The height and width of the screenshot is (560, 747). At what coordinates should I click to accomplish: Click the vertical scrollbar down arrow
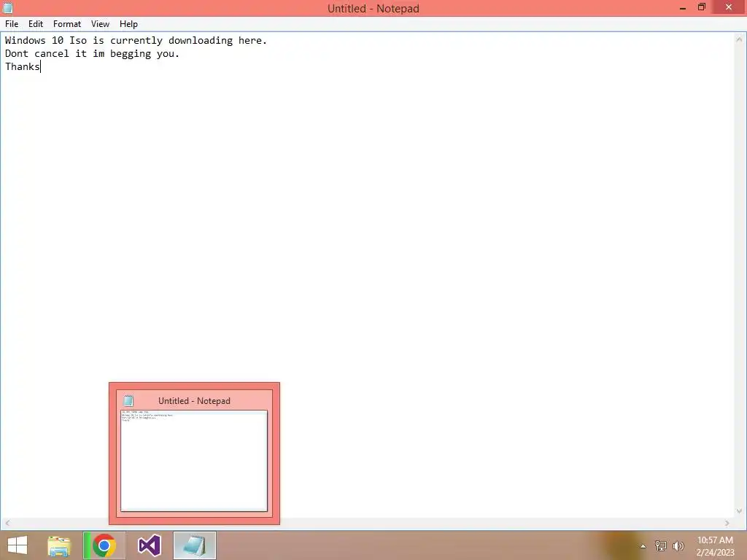click(739, 511)
